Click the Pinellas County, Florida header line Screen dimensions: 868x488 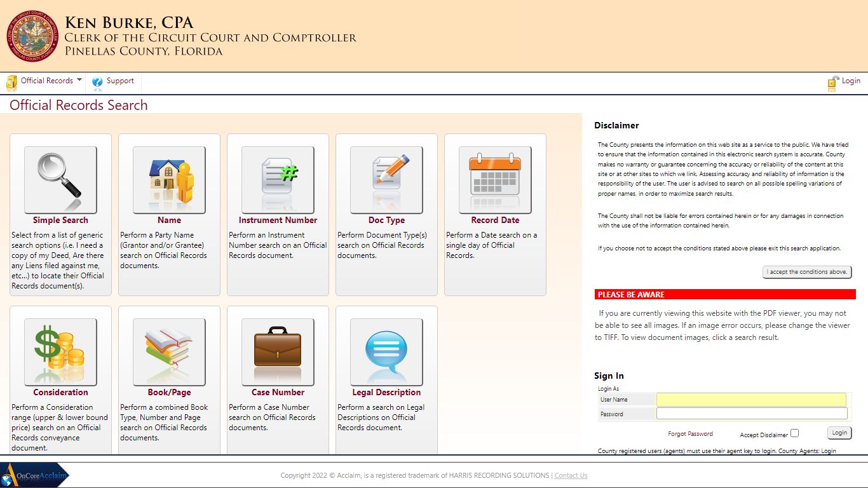[144, 51]
